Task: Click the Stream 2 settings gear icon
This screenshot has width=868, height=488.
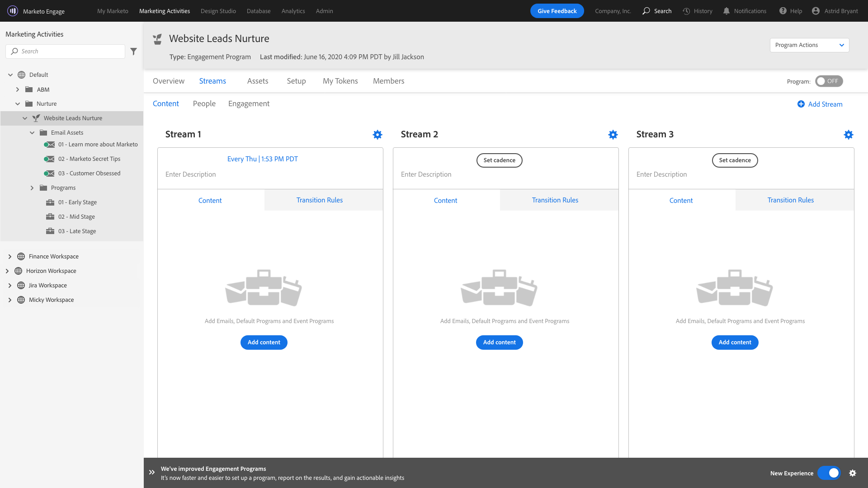Action: (613, 135)
